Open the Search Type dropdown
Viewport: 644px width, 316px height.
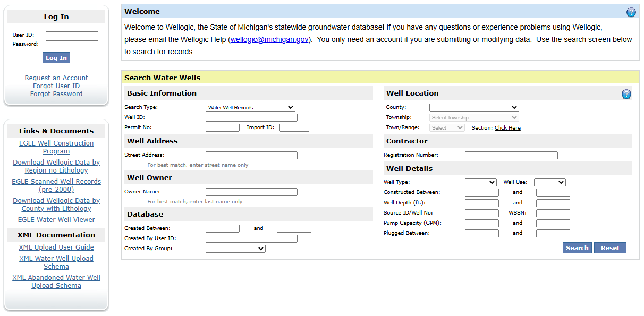tap(250, 107)
